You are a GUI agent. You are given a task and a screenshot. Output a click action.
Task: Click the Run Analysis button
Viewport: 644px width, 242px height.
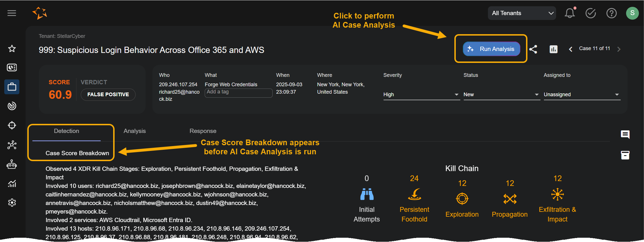(x=491, y=49)
